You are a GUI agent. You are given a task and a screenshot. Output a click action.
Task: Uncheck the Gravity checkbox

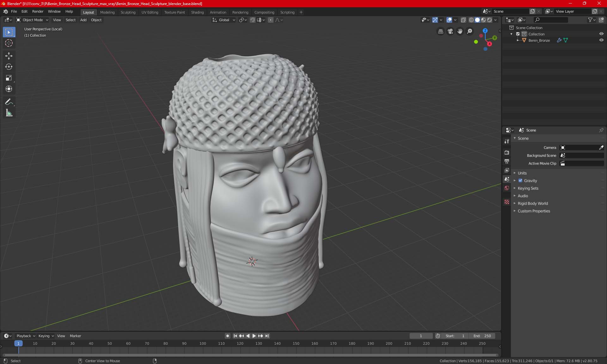pyautogui.click(x=520, y=181)
